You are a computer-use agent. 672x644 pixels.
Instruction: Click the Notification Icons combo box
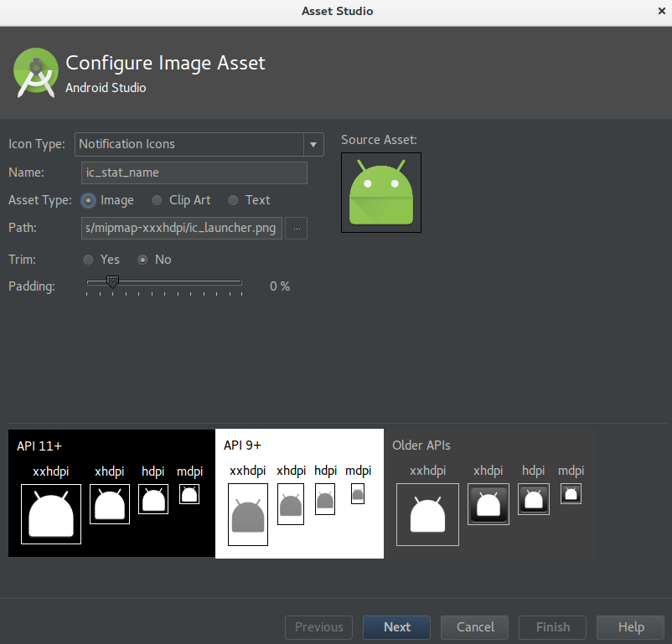pos(199,144)
